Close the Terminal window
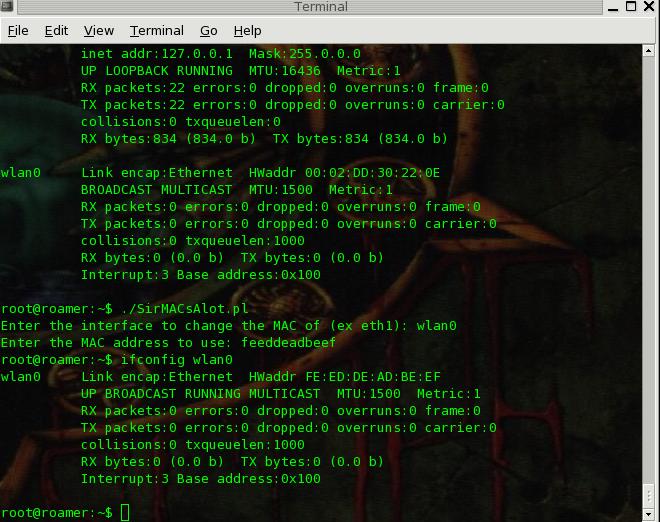 point(649,8)
